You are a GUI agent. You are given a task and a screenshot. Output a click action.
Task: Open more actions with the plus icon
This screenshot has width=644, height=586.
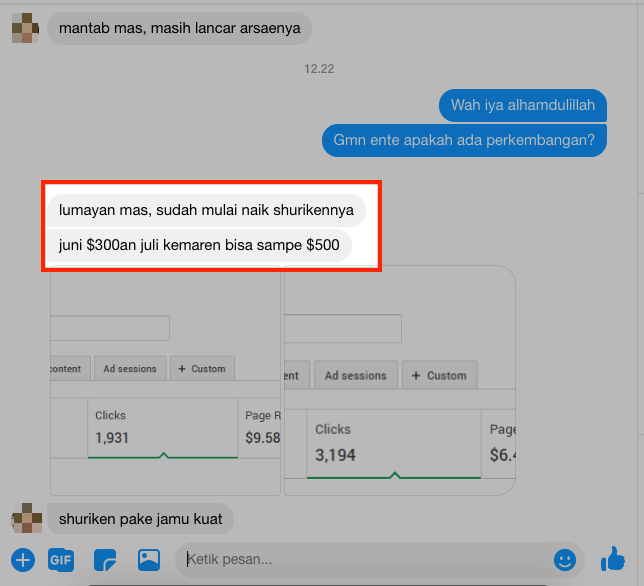coord(22,560)
